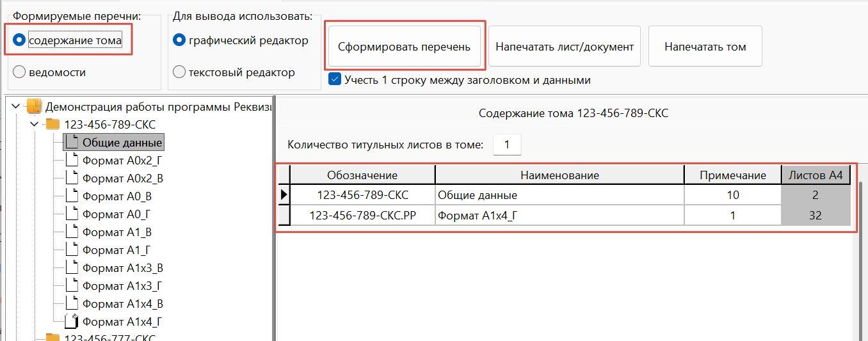
Task: Click the sheet icon beside «Формат A1_Г»
Action: coord(71,250)
